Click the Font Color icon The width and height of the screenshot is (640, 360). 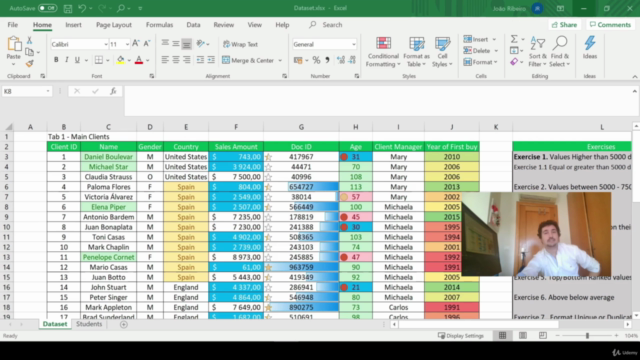[139, 60]
